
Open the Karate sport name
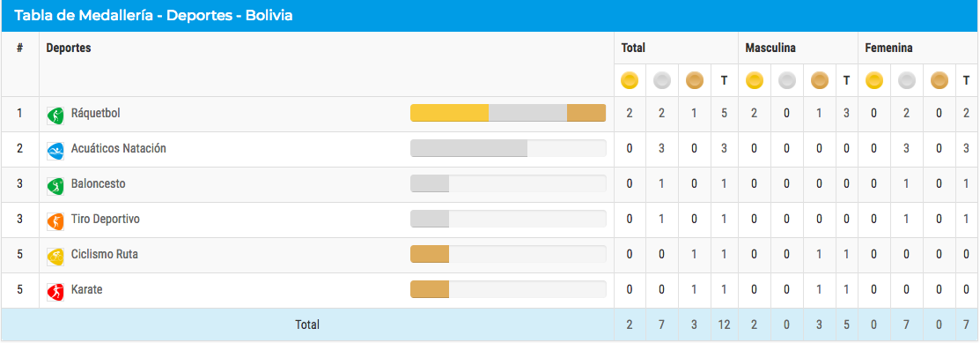point(87,290)
